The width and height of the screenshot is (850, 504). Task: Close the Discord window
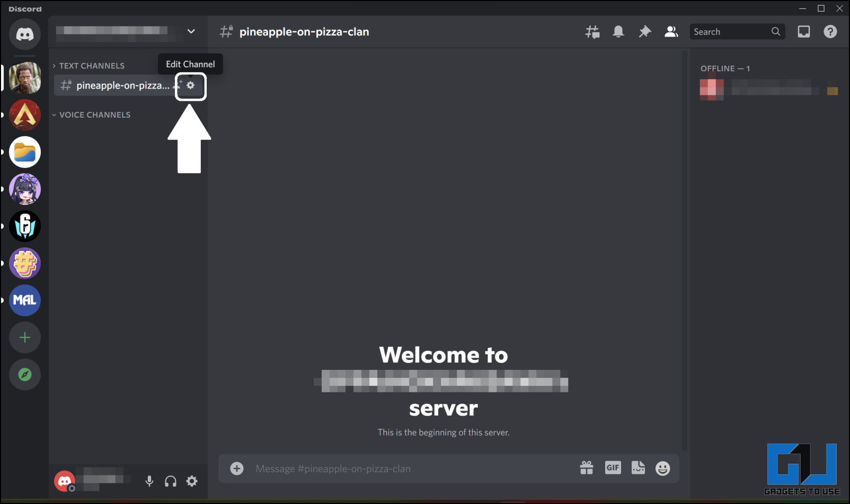coord(839,8)
